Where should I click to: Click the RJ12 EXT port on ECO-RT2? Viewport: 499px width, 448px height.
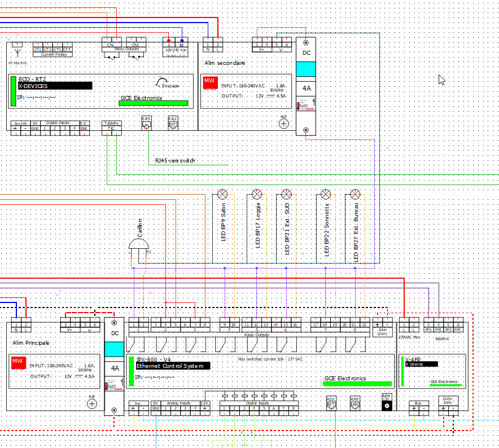[x=173, y=122]
